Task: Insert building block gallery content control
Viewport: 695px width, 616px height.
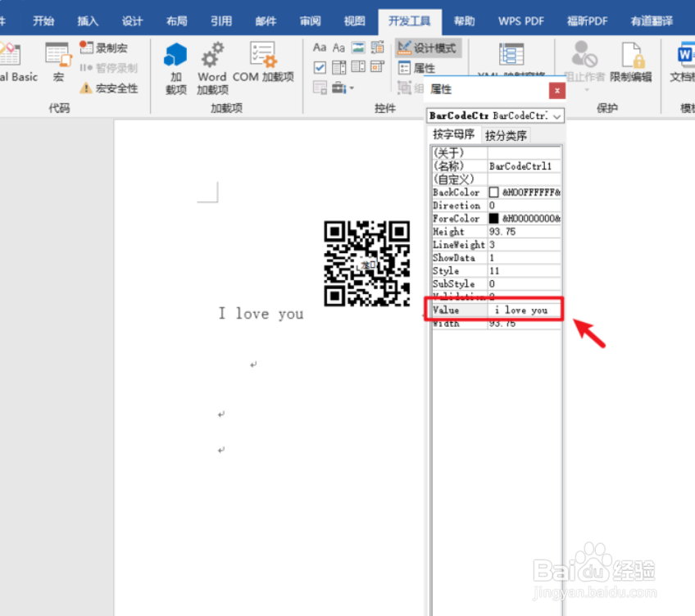Action: coord(378,48)
